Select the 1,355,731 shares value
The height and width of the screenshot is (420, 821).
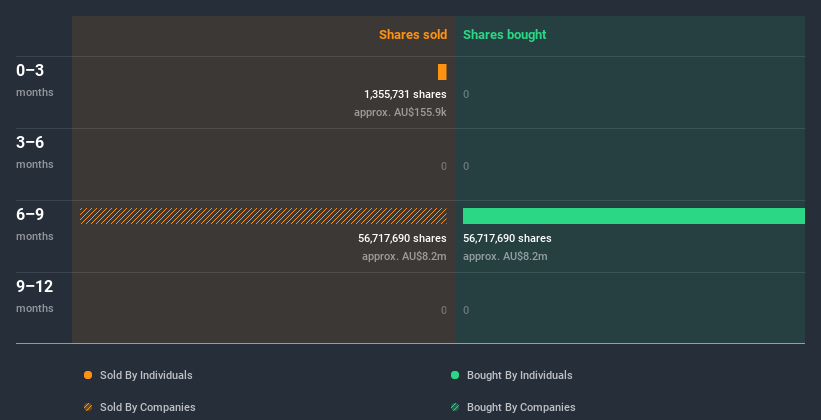click(405, 94)
